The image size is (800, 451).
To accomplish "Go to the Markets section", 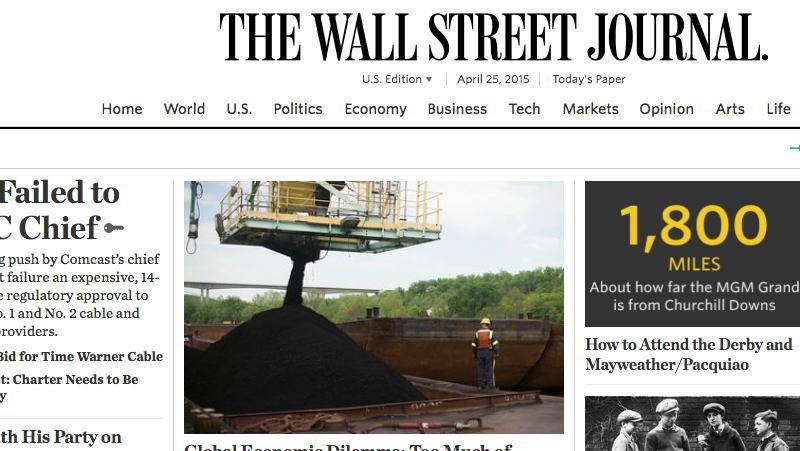I will coord(590,109).
